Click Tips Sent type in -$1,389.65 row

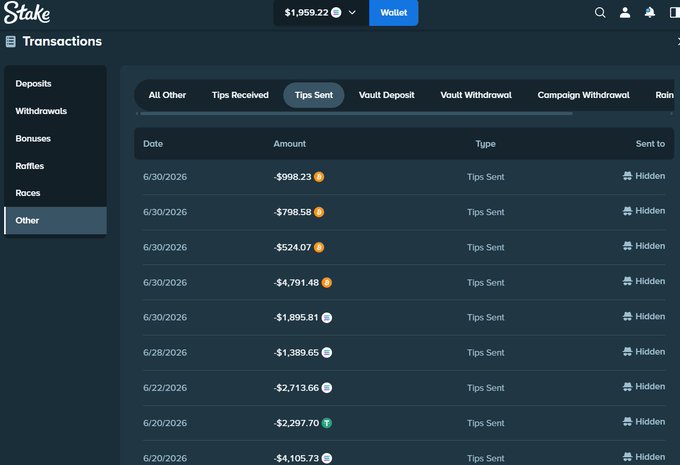click(x=485, y=353)
